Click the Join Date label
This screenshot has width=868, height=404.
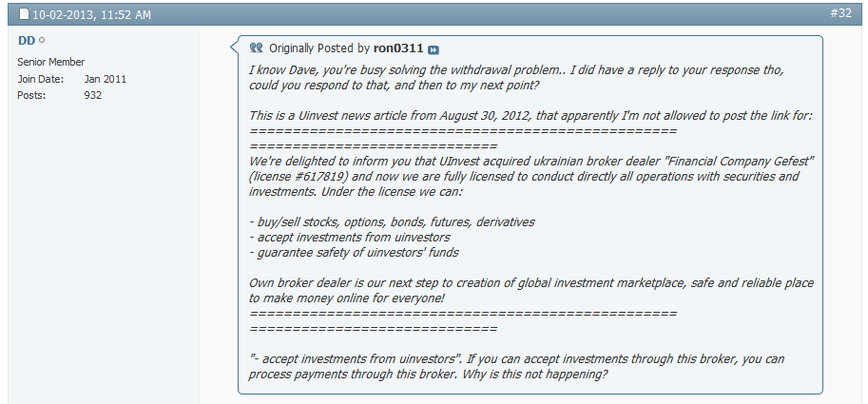(41, 79)
